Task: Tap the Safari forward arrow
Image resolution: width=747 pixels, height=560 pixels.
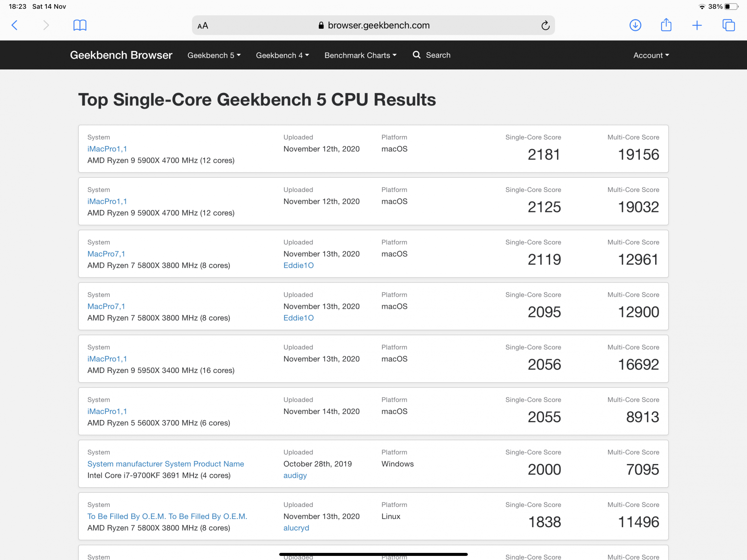Action: point(46,25)
